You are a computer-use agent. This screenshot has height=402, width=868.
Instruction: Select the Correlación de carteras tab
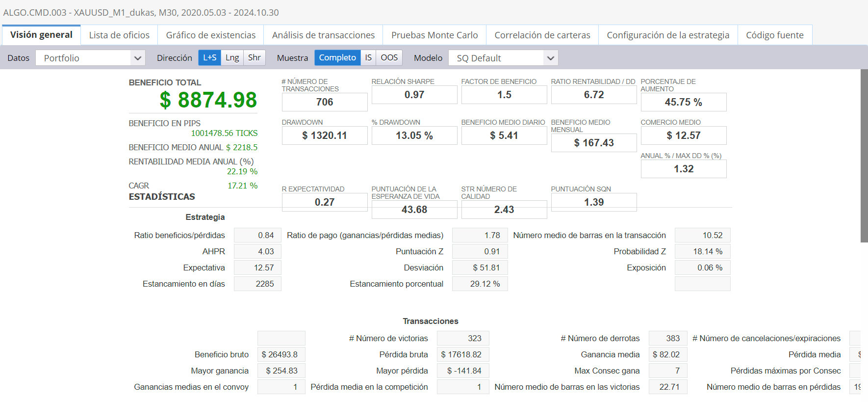pos(542,35)
